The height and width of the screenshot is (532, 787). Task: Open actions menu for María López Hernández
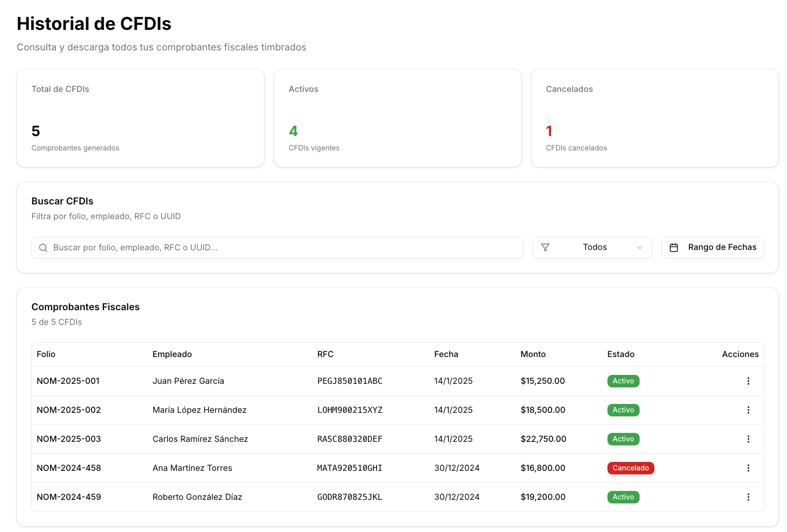coord(748,410)
